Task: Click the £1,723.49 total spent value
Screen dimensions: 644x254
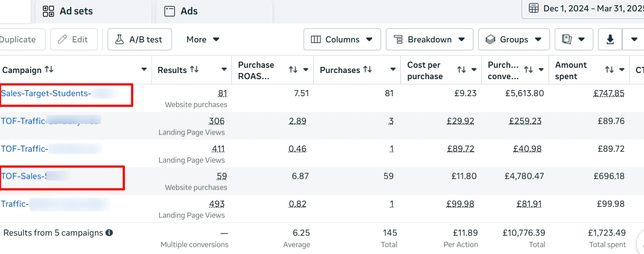Action: coord(606,233)
